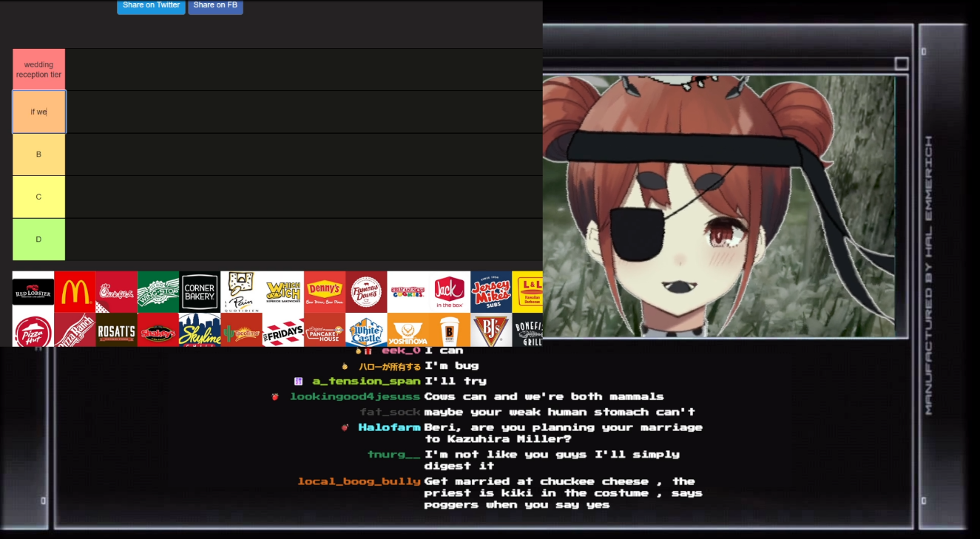Click chat username lookingood4jesuss
This screenshot has height=539, width=980.
(355, 397)
